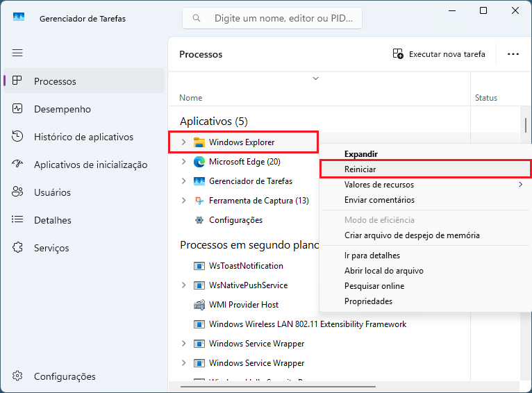Open Histórico de aplicativos icon in sidebar
Image resolution: width=532 pixels, height=393 pixels.
point(19,137)
